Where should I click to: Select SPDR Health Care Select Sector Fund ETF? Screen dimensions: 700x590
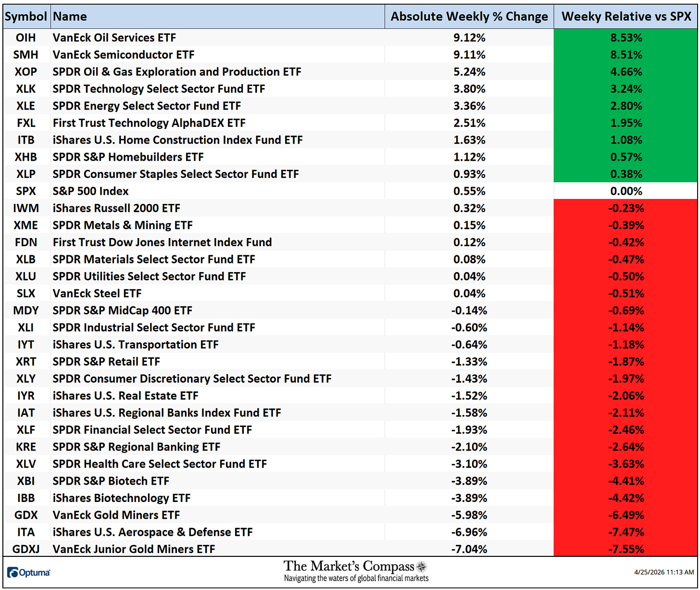pyautogui.click(x=160, y=464)
